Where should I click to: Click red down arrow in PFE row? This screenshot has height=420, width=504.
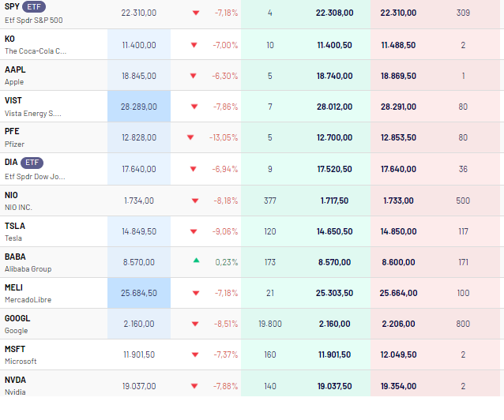coord(190,137)
